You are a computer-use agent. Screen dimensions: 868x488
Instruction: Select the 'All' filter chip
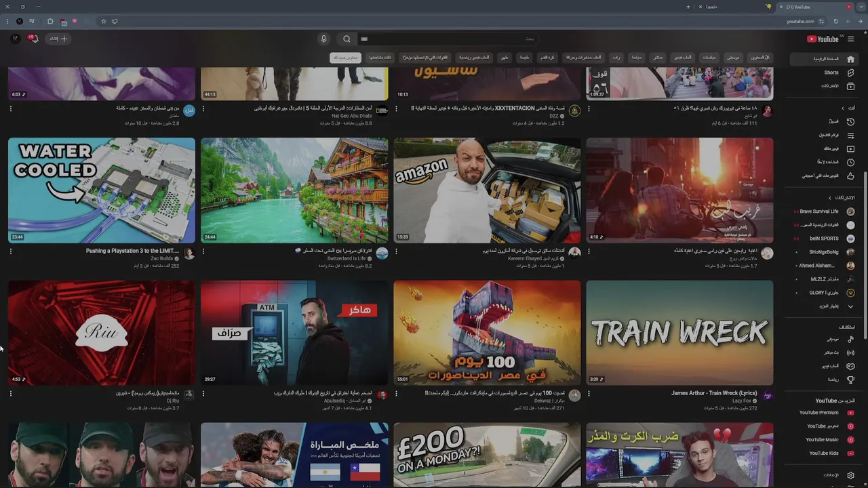(760, 58)
